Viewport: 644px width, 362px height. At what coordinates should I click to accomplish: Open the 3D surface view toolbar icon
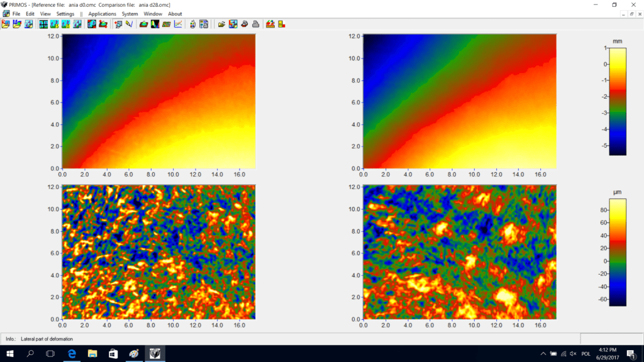click(144, 25)
